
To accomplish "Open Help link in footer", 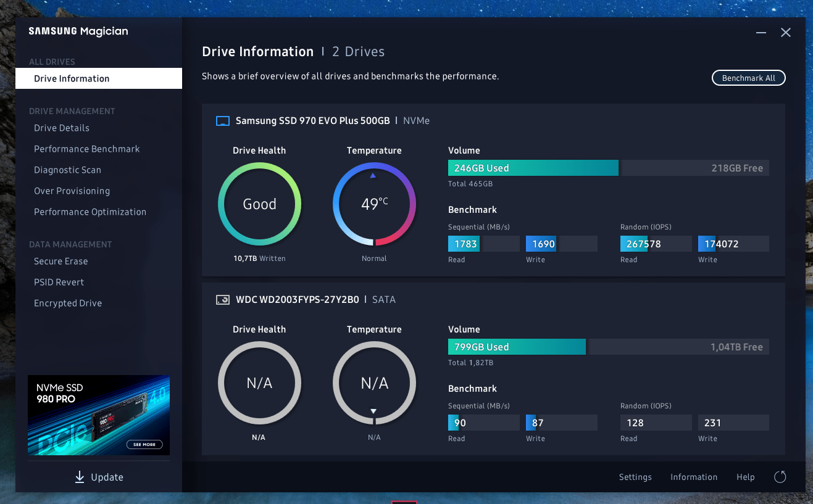I will (745, 477).
